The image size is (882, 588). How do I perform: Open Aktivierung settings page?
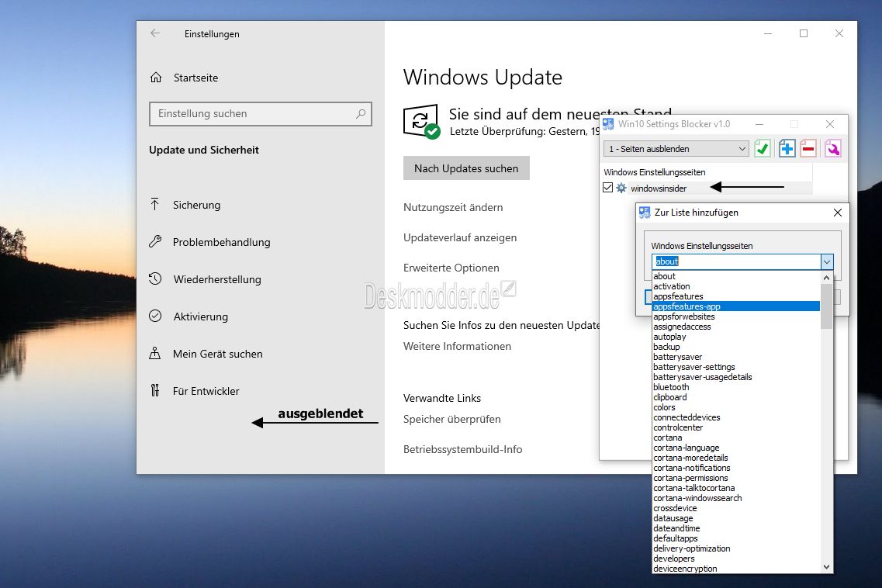pyautogui.click(x=200, y=316)
